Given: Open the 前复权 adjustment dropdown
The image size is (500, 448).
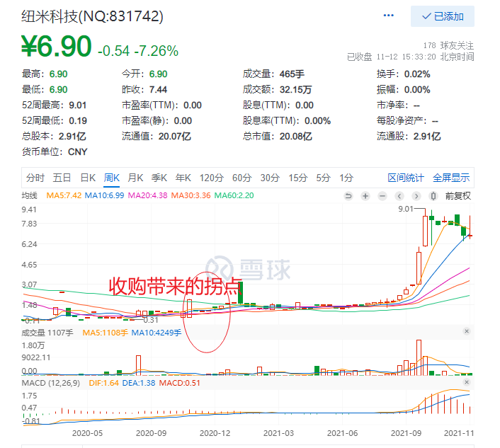Looking at the screenshot, I should (x=458, y=195).
